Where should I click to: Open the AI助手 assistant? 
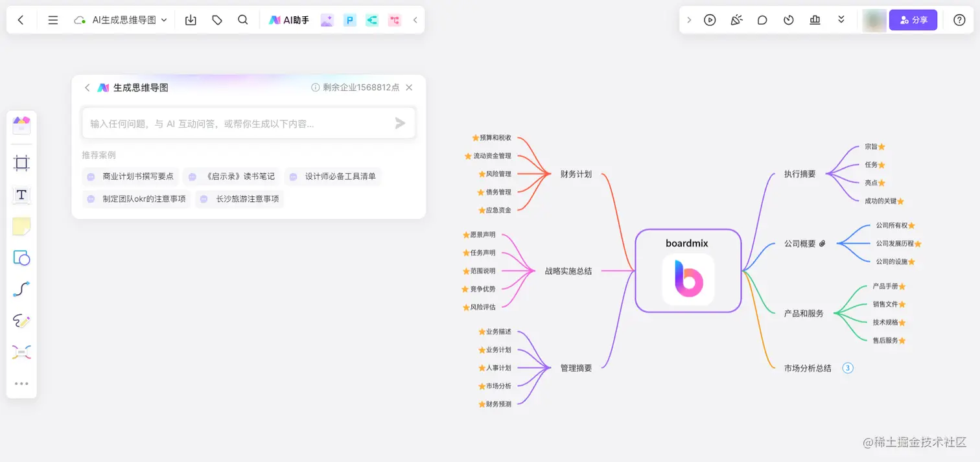coord(289,20)
